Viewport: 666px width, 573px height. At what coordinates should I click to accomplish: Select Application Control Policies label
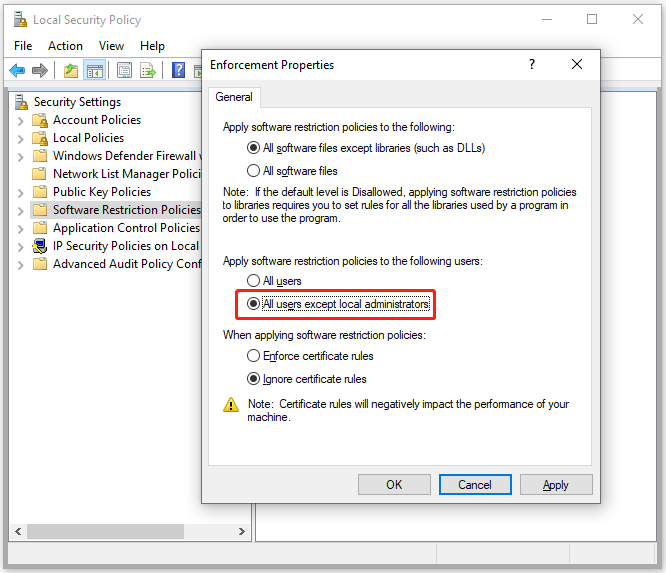click(x=127, y=228)
